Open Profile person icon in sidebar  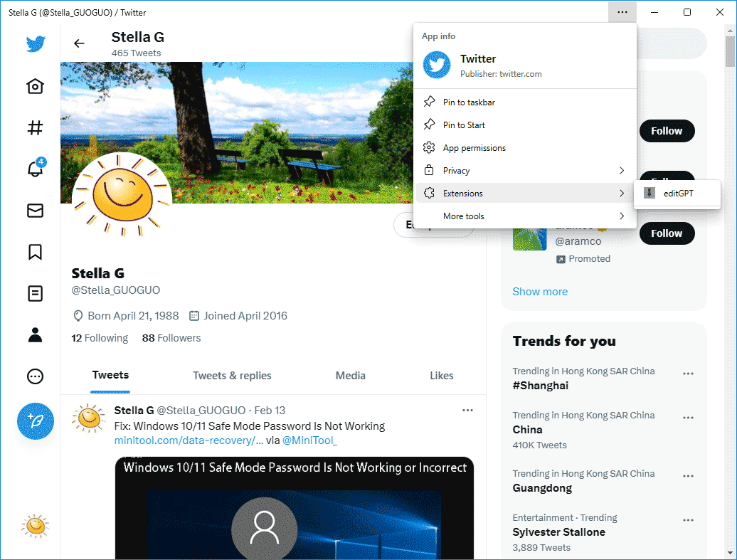click(x=36, y=334)
